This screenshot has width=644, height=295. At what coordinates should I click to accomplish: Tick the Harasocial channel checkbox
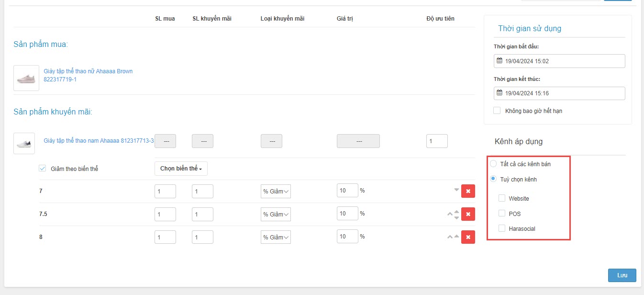502,228
